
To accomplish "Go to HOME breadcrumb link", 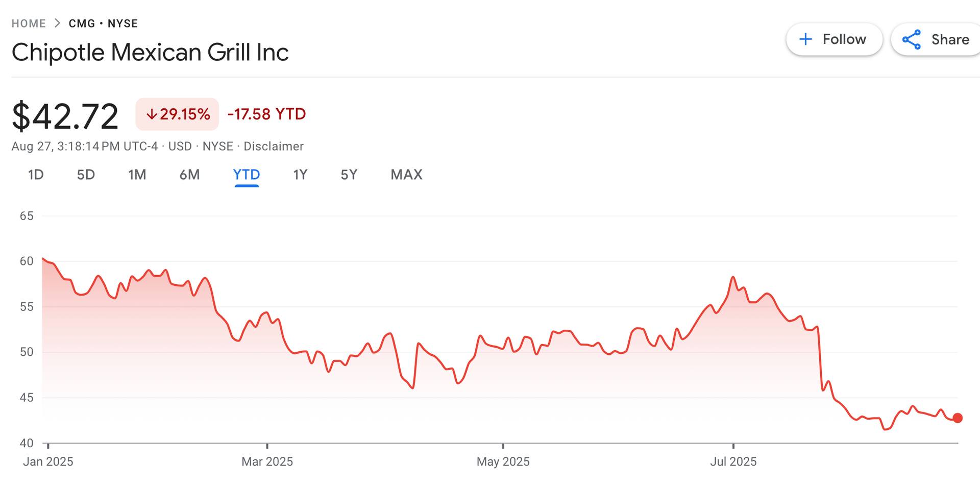I will click(x=29, y=23).
